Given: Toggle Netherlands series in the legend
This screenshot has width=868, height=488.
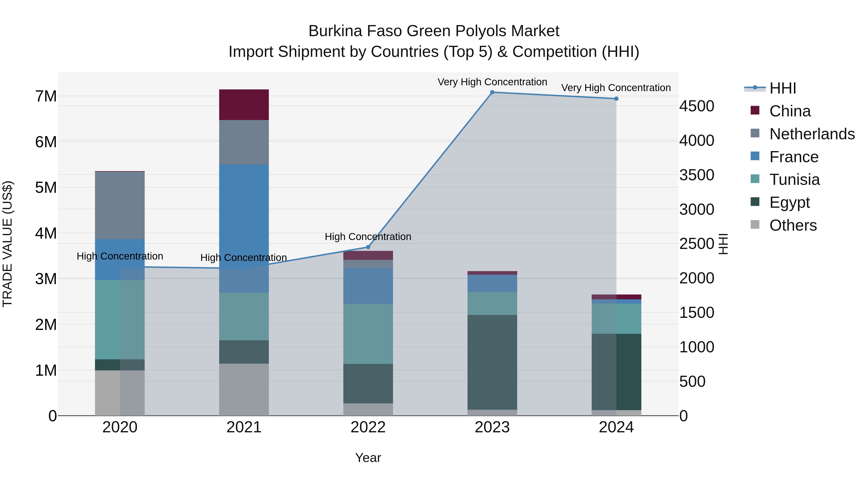Looking at the screenshot, I should tap(803, 134).
